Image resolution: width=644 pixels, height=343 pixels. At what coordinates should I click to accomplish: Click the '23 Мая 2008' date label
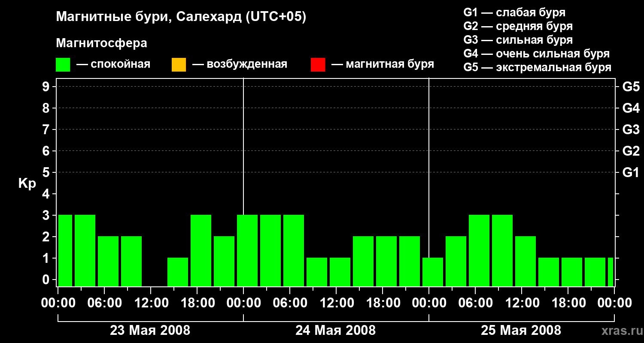(x=150, y=331)
